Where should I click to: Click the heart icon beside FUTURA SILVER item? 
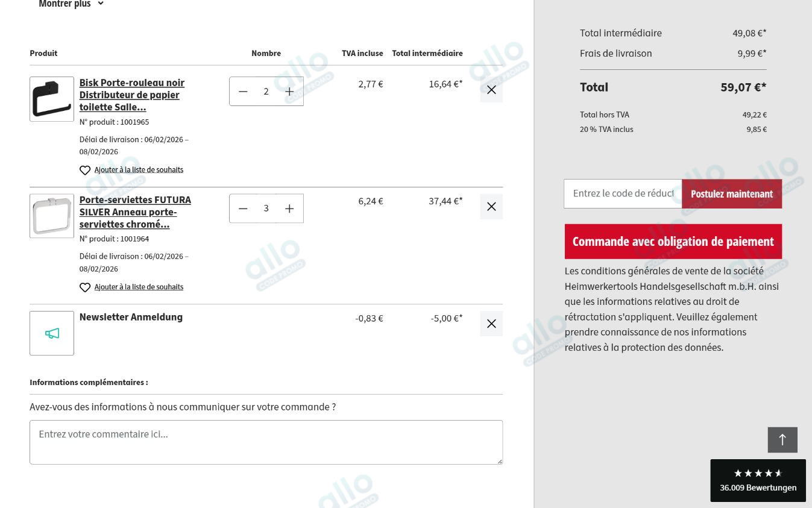84,287
